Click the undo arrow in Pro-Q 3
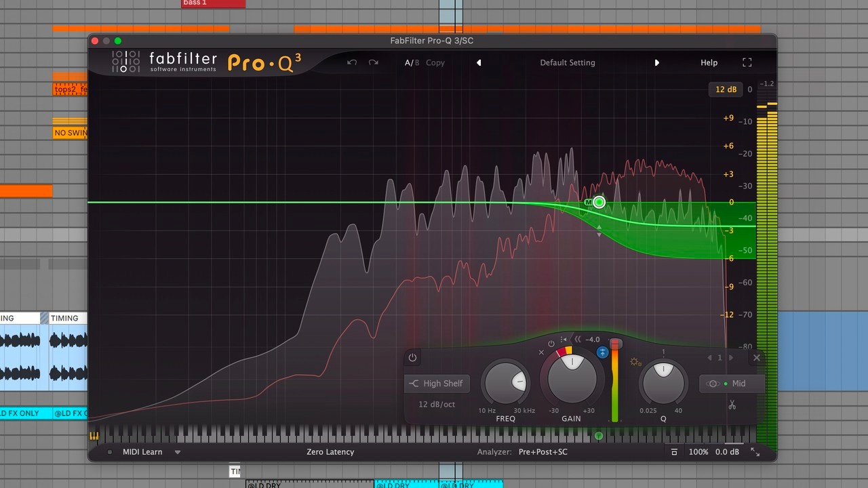The image size is (868, 488). pos(351,62)
